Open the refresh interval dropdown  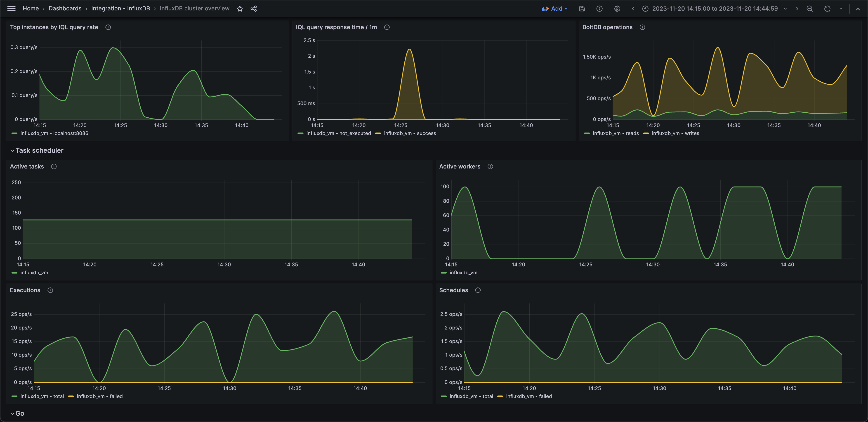click(x=841, y=9)
